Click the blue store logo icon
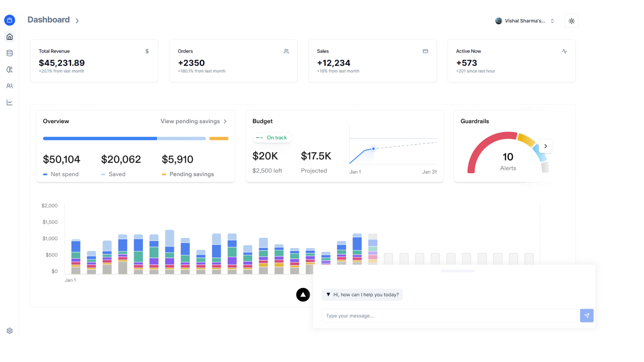 pos(10,20)
